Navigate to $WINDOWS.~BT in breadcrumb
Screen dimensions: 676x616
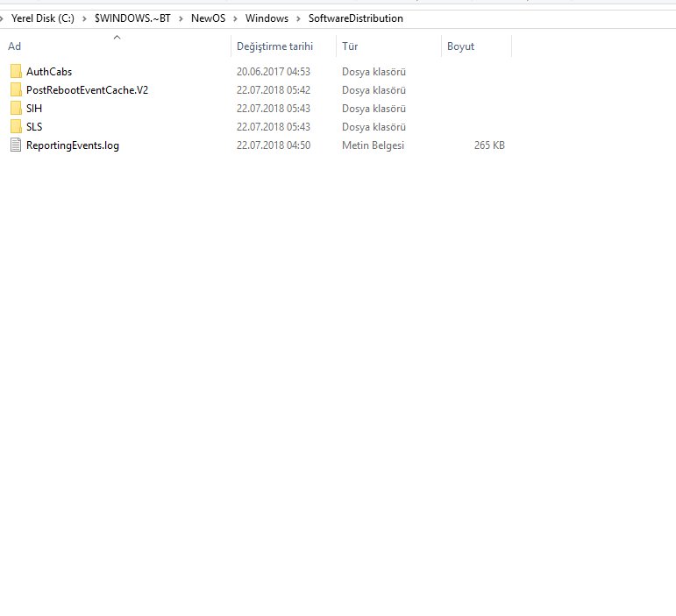tap(132, 18)
